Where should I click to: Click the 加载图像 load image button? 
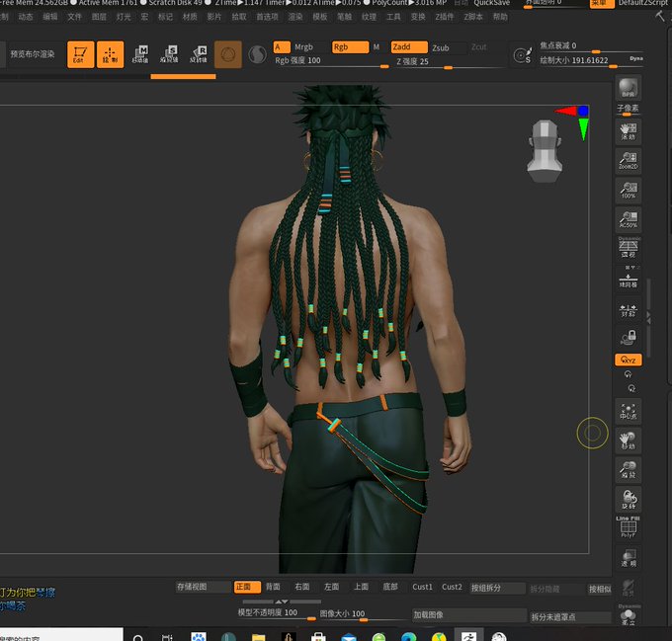coord(468,615)
